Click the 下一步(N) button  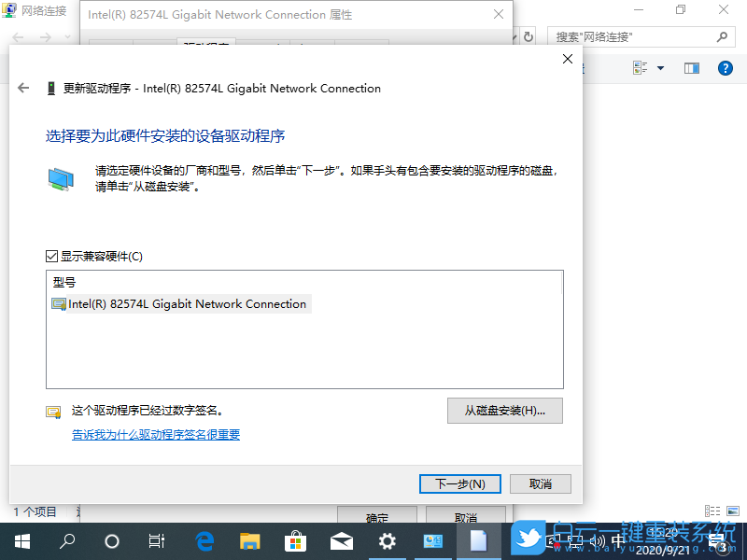click(x=459, y=483)
